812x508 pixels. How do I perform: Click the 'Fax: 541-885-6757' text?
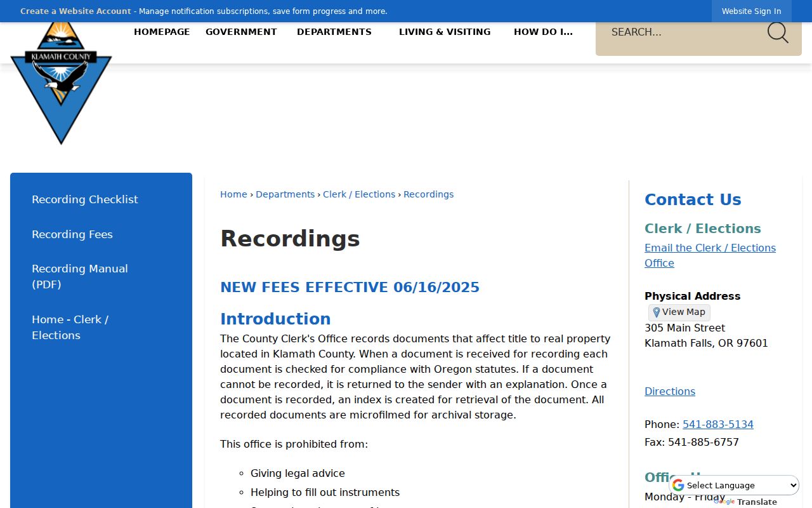coord(691,443)
